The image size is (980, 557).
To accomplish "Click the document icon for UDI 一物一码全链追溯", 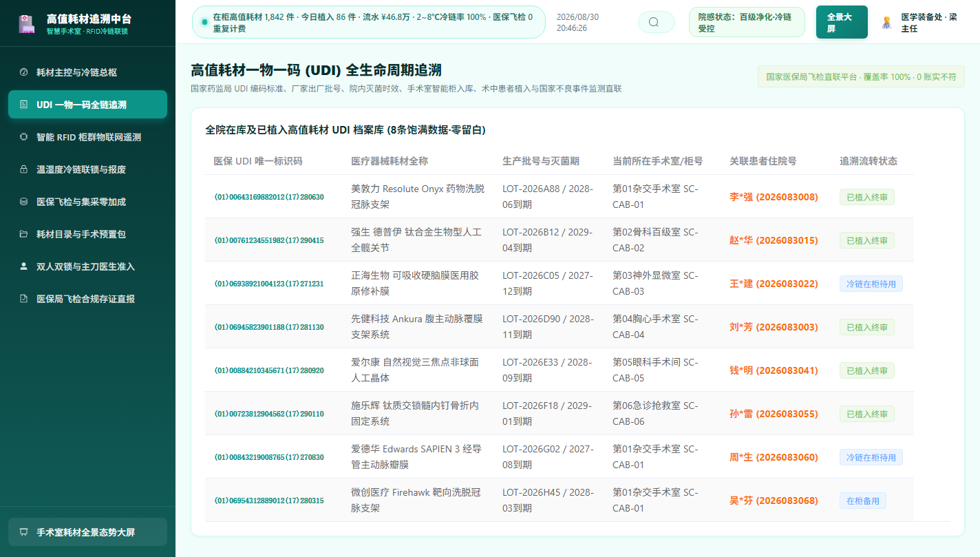I will coord(23,105).
